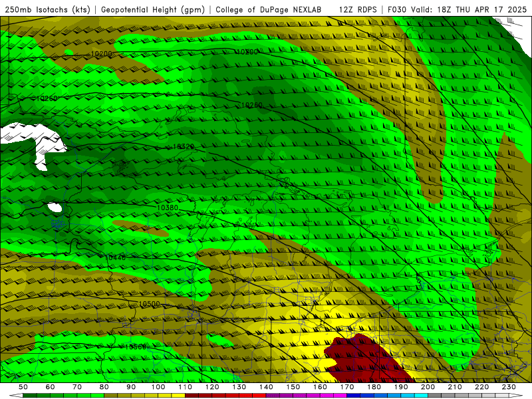Click the 130 value on the color scale
This screenshot has height=399, width=532.
tap(239, 387)
